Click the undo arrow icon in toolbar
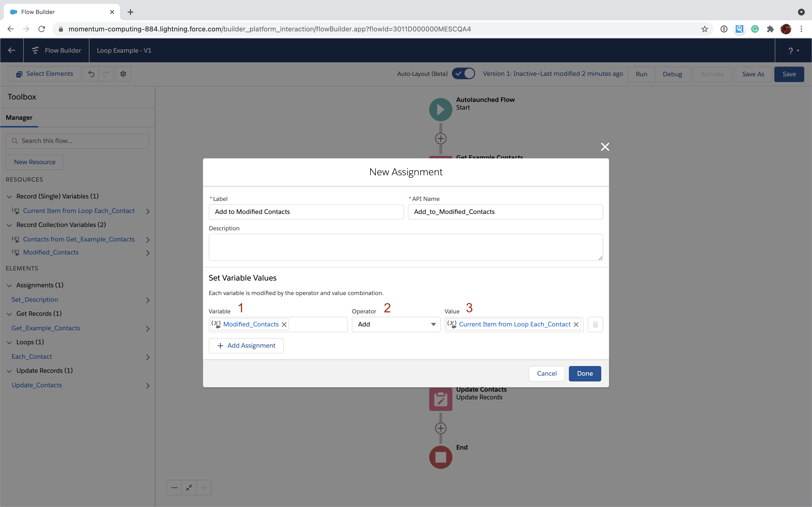 [92, 74]
